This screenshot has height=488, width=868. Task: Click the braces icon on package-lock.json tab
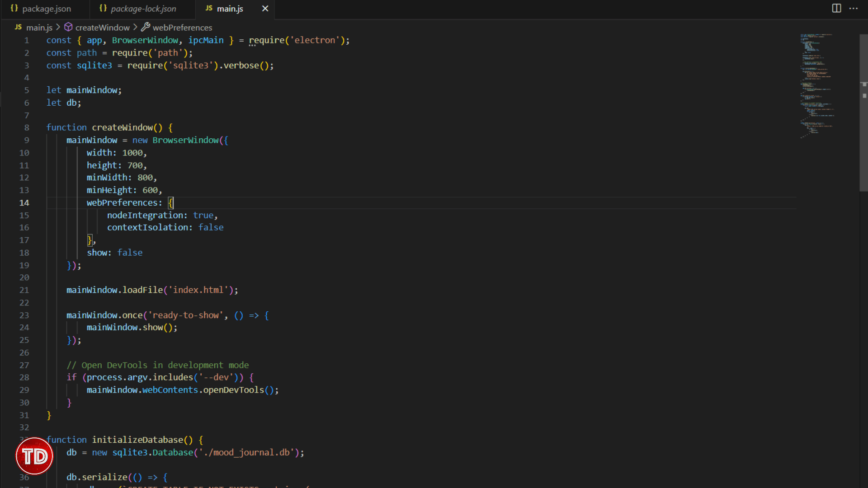click(x=103, y=8)
